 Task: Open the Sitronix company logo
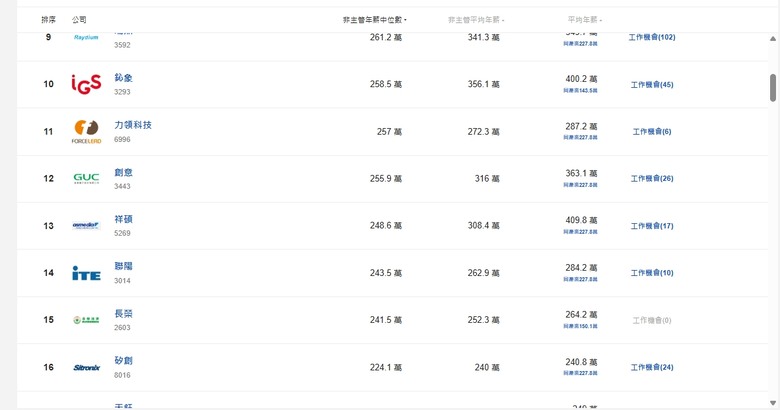pos(86,367)
